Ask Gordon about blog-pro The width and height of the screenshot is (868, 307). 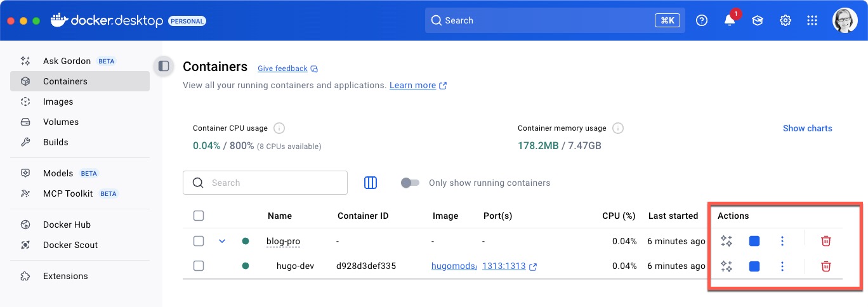coord(727,241)
